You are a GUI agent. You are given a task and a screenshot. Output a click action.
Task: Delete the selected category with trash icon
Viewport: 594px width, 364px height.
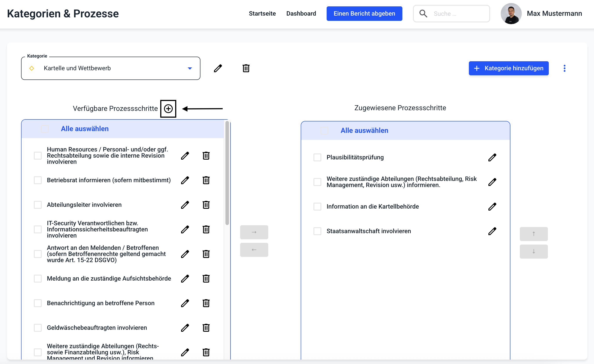(246, 68)
